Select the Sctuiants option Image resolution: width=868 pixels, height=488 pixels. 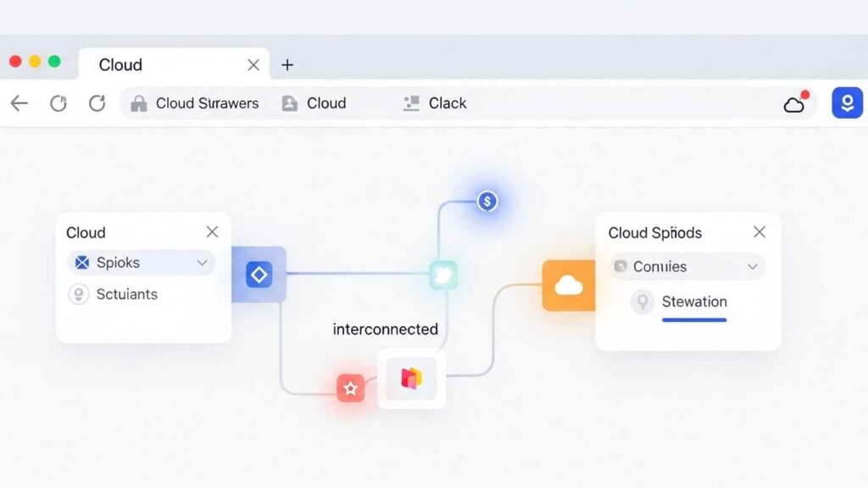125,294
